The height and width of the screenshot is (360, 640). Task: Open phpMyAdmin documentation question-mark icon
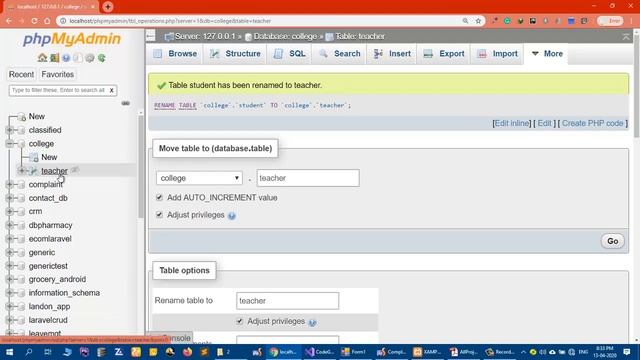pyautogui.click(x=66, y=58)
